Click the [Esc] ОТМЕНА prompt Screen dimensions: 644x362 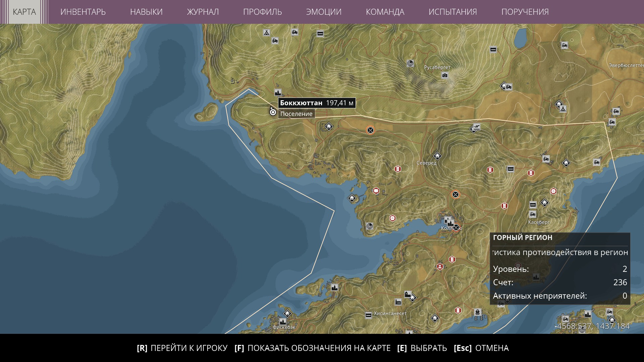point(481,348)
